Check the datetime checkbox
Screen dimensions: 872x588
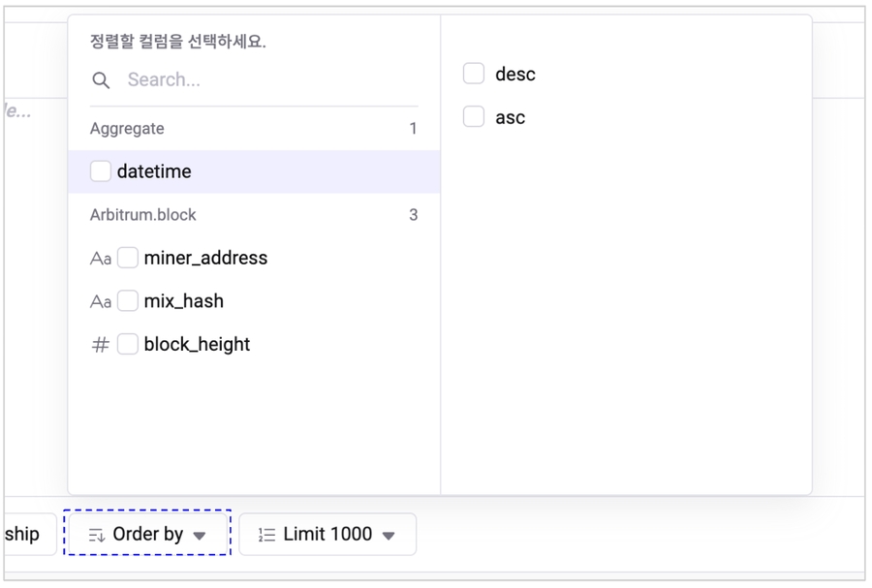[x=101, y=171]
